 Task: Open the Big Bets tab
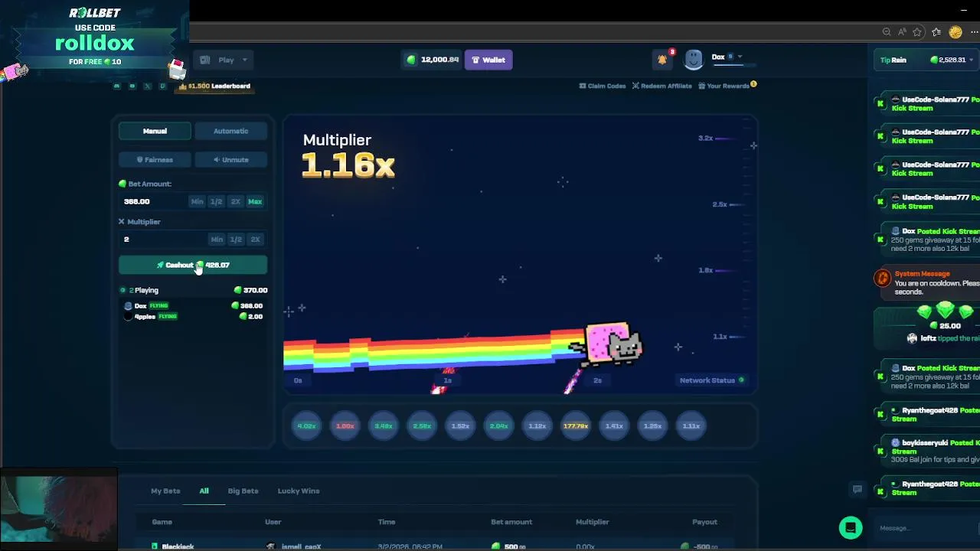pyautogui.click(x=243, y=491)
